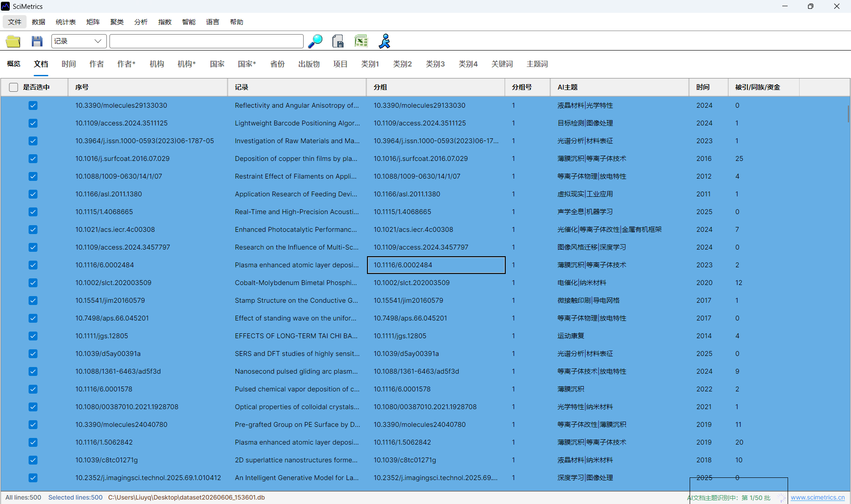The width and height of the screenshot is (851, 504).
Task: Open the 记录 search field dropdown
Action: [x=79, y=41]
